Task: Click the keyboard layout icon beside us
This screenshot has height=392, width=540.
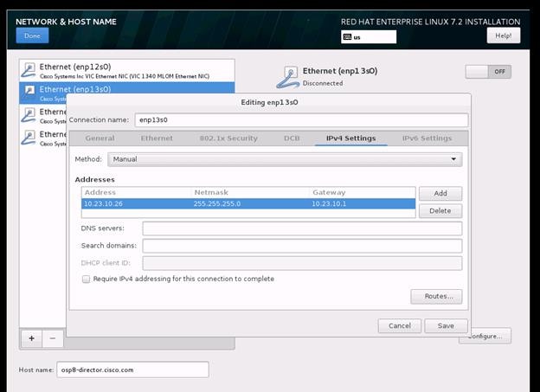Action: (348, 37)
